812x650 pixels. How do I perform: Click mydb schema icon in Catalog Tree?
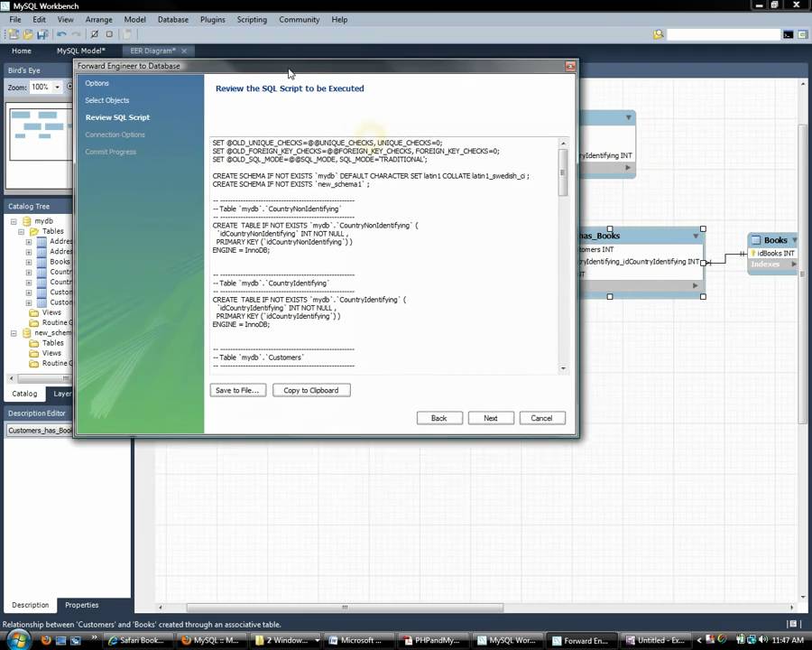tap(27, 221)
